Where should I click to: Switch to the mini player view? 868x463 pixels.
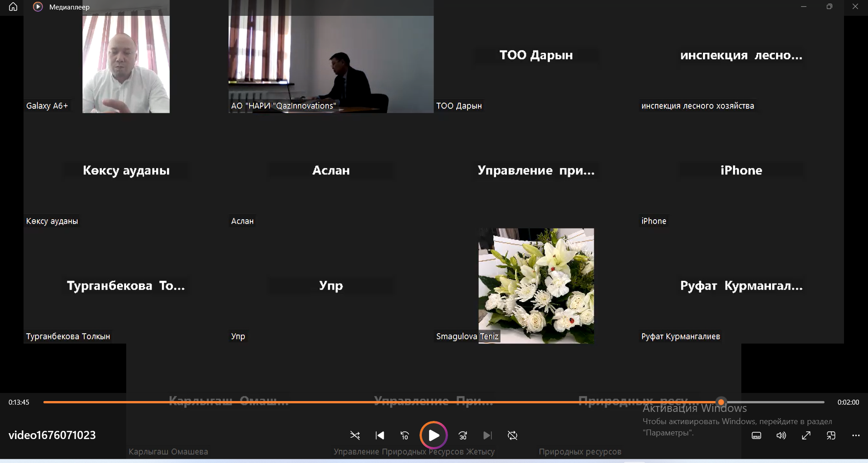tap(831, 435)
